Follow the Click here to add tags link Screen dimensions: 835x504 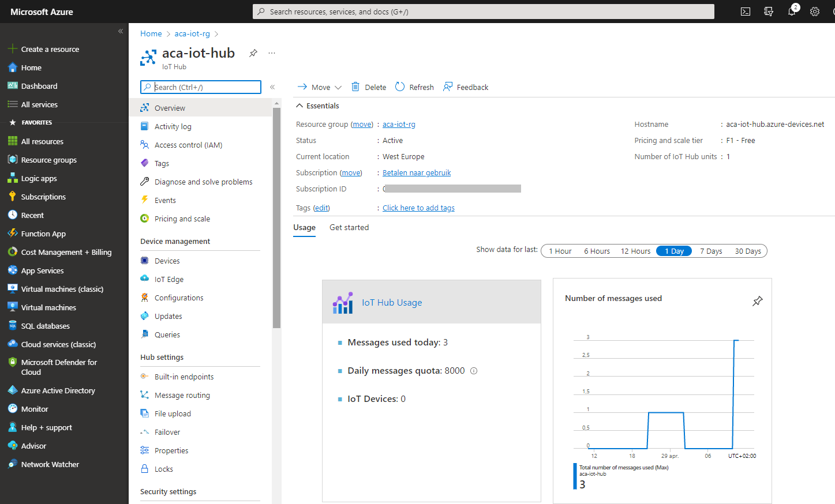coord(418,208)
